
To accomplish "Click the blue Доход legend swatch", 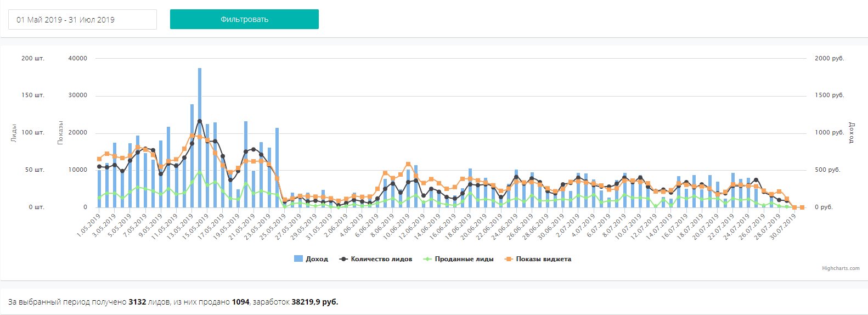I will point(298,259).
